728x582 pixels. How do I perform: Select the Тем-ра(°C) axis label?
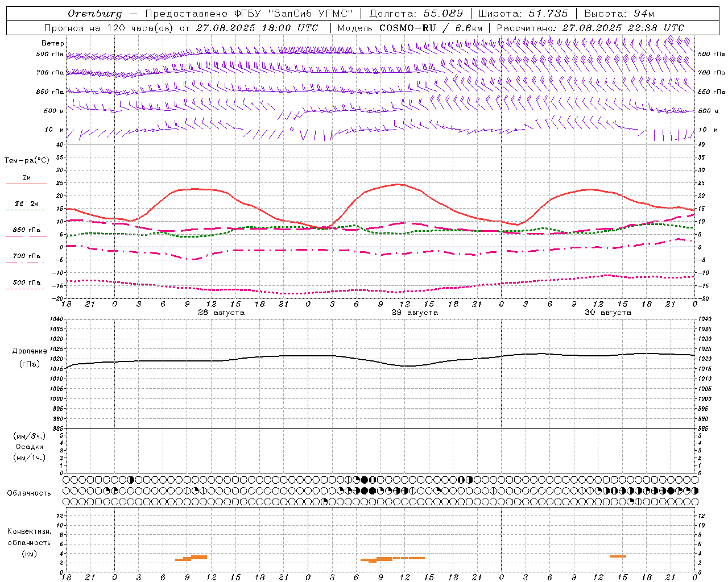pyautogui.click(x=27, y=161)
